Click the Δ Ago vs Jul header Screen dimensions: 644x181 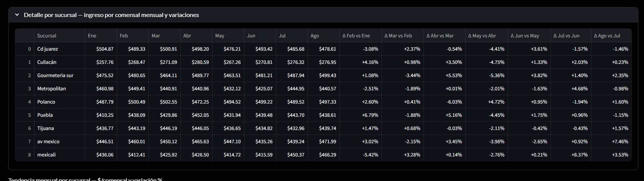coord(607,36)
